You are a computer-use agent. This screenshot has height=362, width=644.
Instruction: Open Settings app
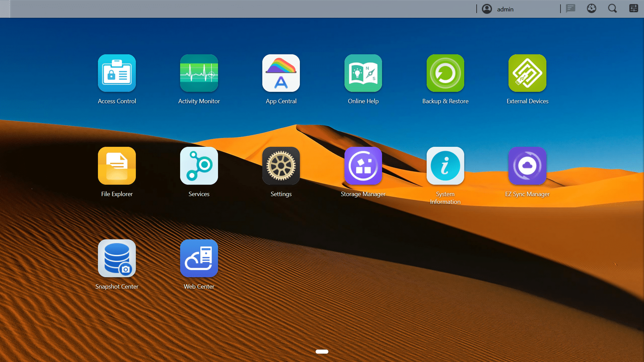(x=281, y=166)
